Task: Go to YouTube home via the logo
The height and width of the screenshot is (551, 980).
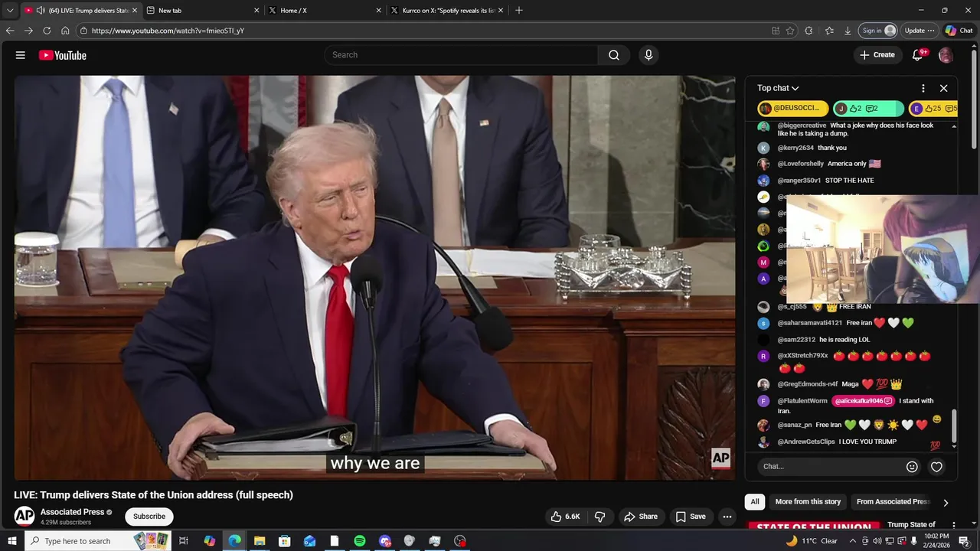Action: 63,55
